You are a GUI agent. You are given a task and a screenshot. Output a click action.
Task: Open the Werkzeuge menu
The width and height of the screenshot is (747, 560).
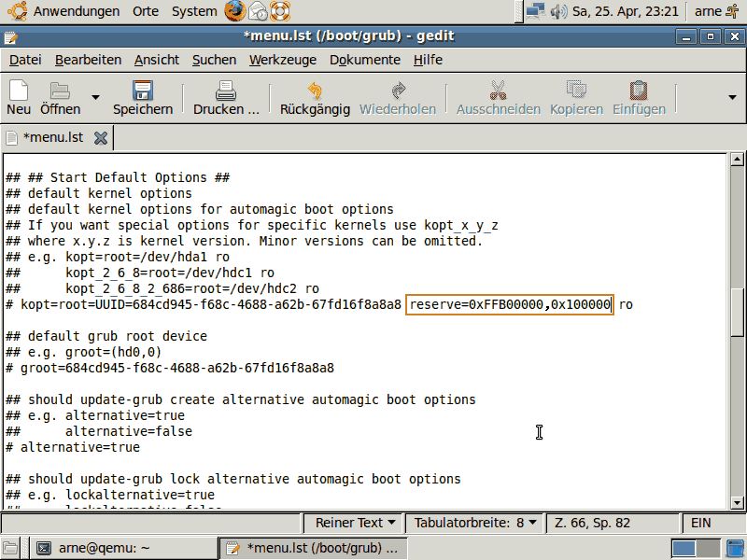click(x=283, y=60)
